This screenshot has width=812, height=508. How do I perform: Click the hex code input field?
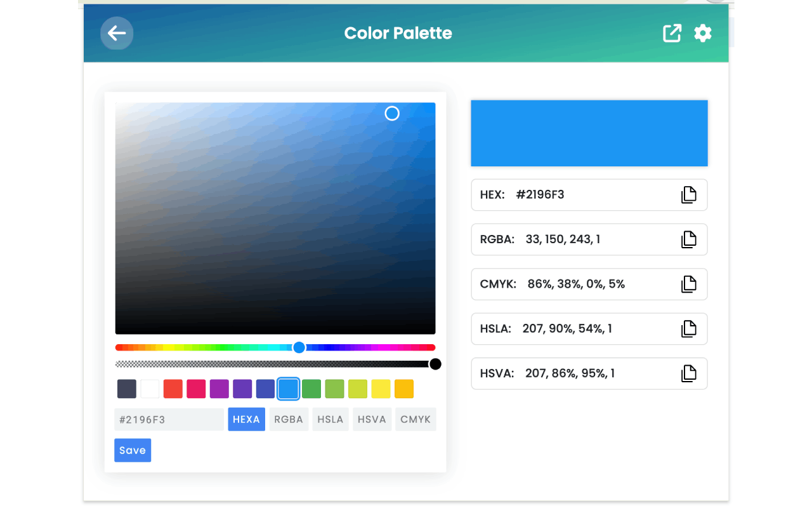pos(169,419)
